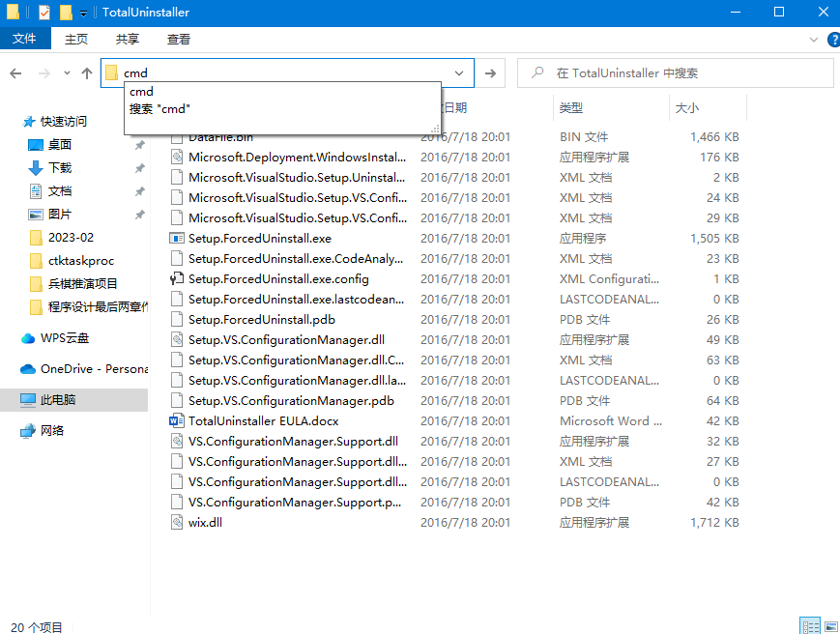Unpin icon next to 桌面
The width and height of the screenshot is (840, 634).
click(x=140, y=145)
